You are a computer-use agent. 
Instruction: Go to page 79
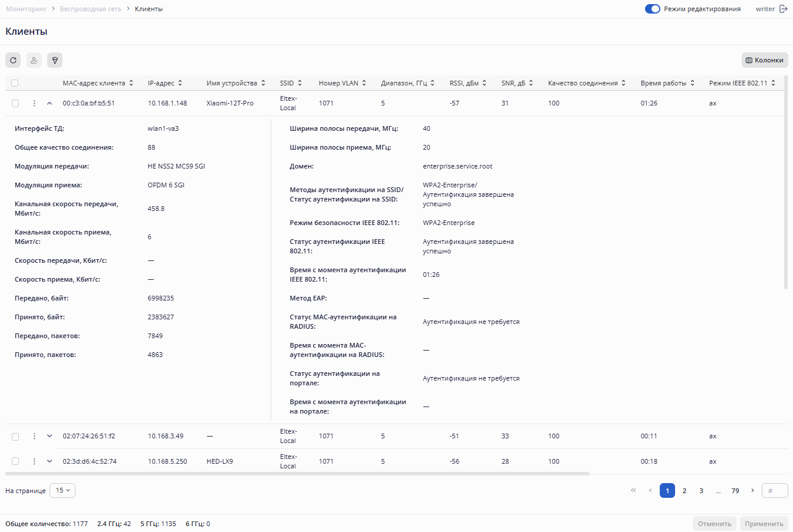(x=735, y=490)
